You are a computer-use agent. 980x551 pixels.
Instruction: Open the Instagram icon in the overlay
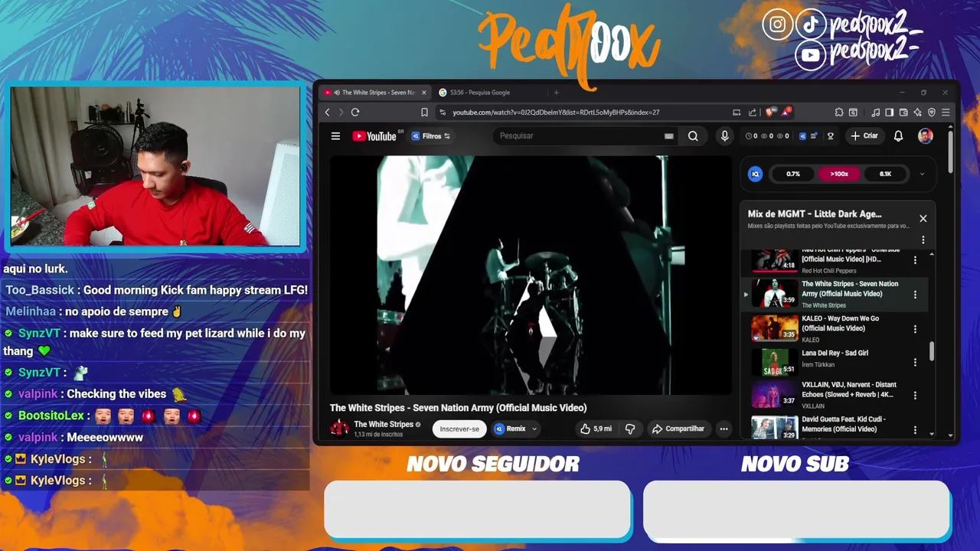[777, 24]
